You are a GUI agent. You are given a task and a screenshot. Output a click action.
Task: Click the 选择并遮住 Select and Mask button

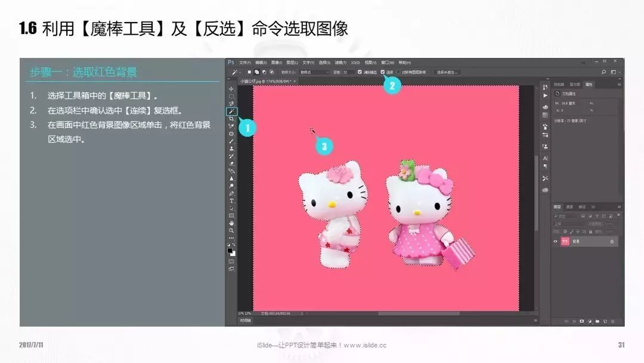(448, 72)
